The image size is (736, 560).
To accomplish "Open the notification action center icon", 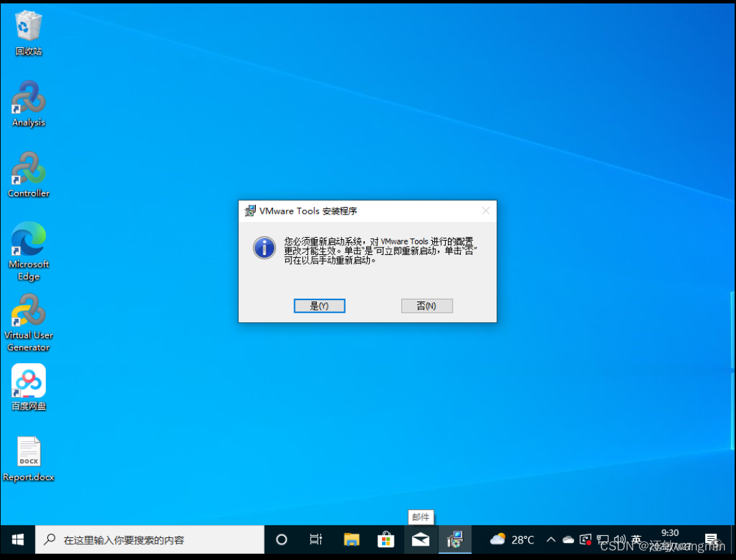I will [711, 540].
